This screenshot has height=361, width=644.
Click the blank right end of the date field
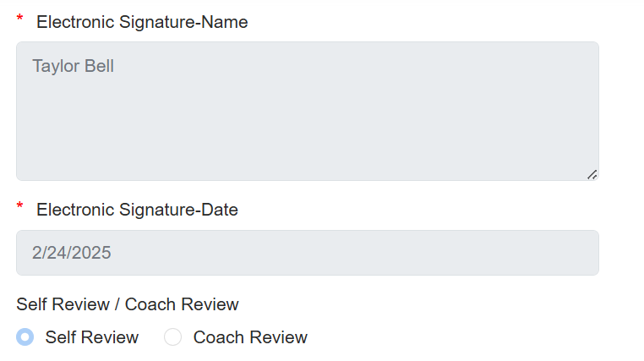[x=524, y=253]
